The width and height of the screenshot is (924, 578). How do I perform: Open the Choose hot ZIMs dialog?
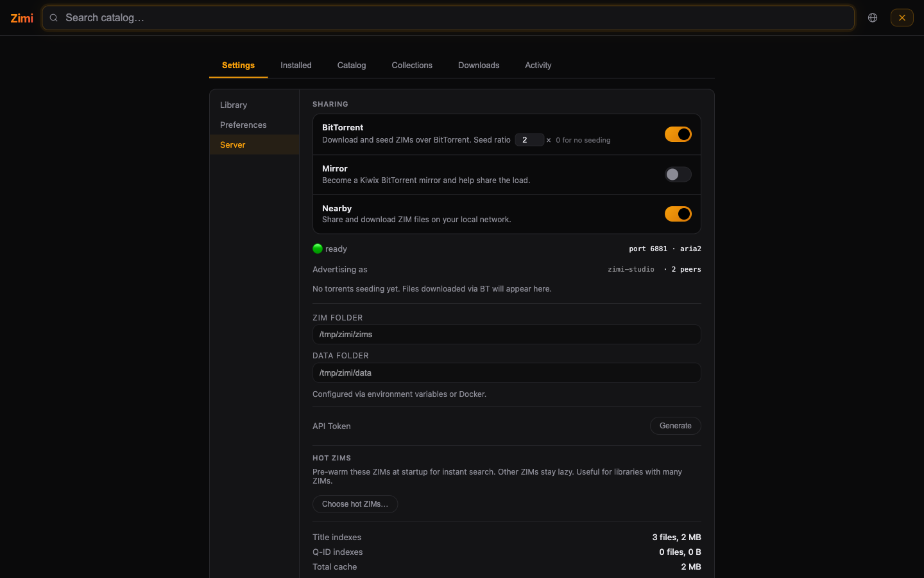coord(355,504)
